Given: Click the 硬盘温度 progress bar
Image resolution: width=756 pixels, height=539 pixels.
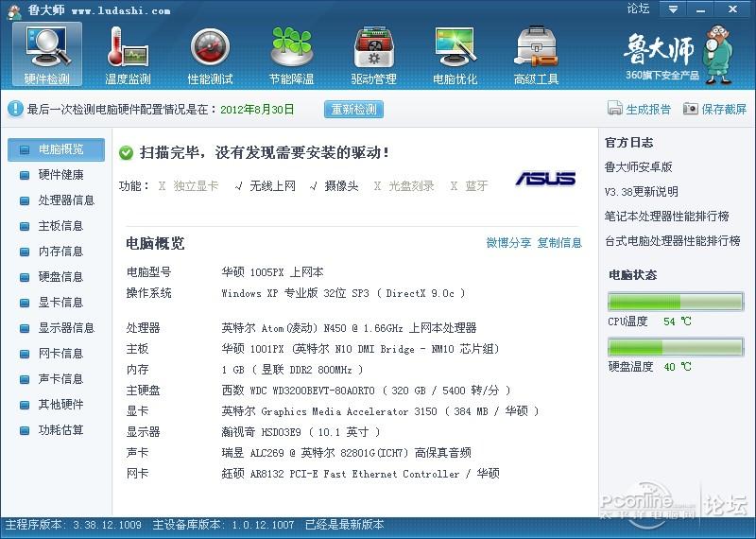Looking at the screenshot, I should tap(676, 347).
